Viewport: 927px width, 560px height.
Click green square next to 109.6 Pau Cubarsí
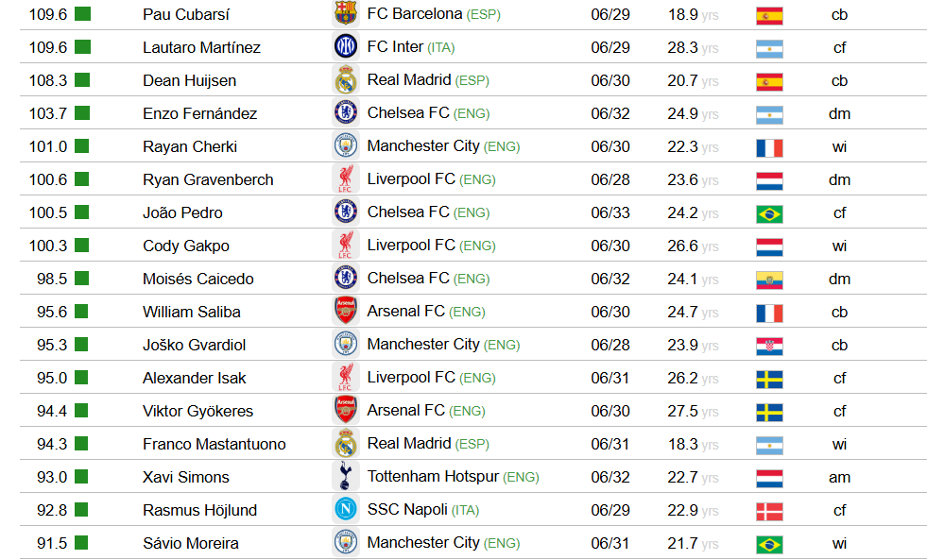click(83, 13)
